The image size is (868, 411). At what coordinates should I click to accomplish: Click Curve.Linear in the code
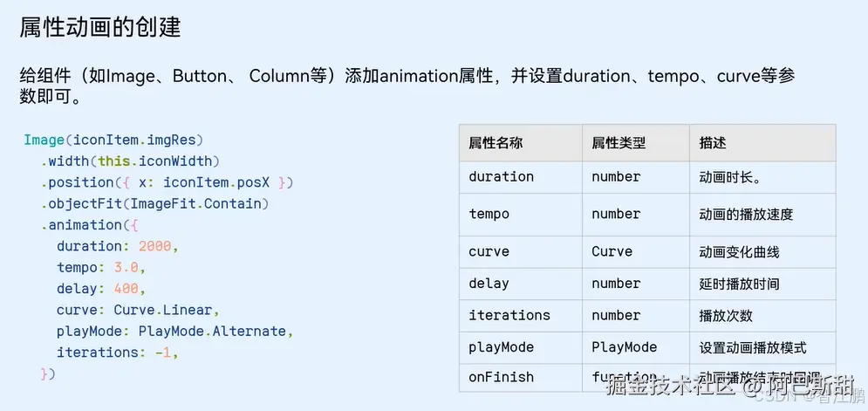165,310
